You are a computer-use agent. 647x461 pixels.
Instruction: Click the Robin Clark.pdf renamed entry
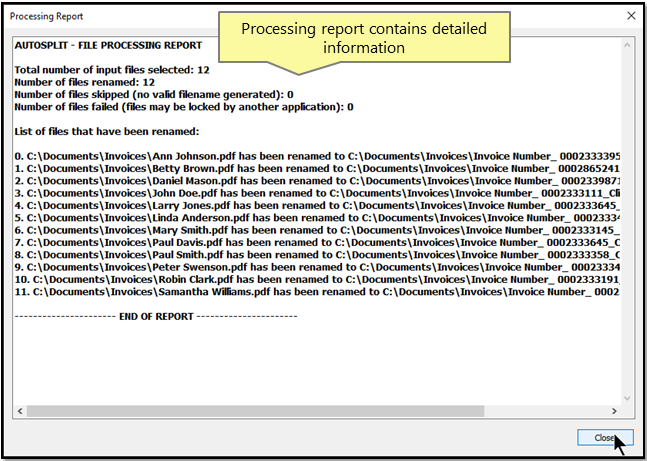click(317, 280)
